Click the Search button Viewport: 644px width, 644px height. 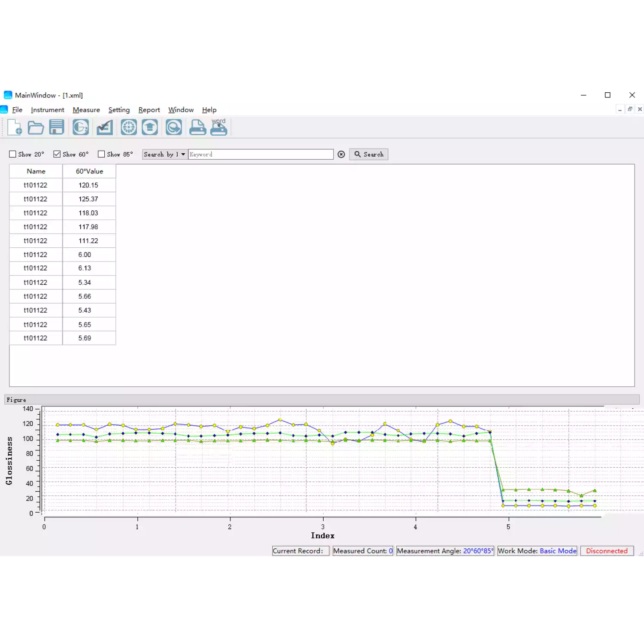369,154
